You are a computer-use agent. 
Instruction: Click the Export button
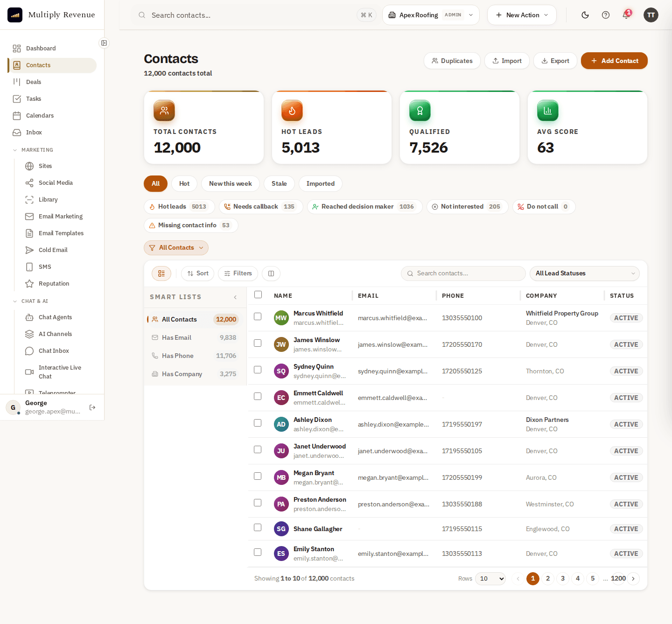click(555, 61)
